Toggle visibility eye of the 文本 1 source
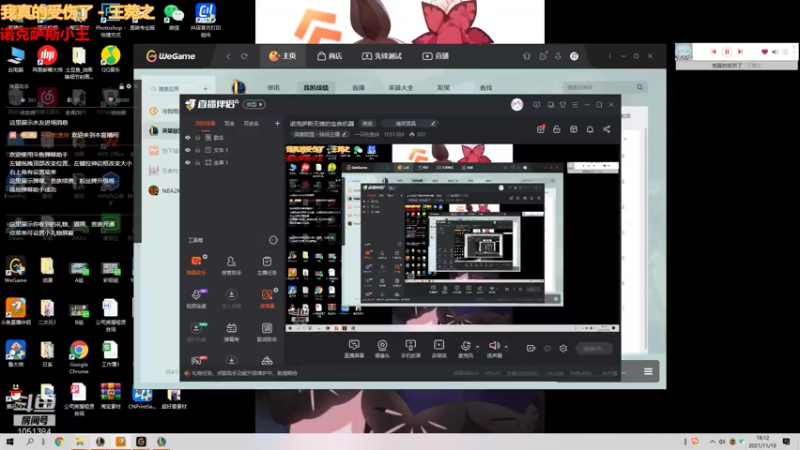The image size is (800, 450). [x=188, y=150]
